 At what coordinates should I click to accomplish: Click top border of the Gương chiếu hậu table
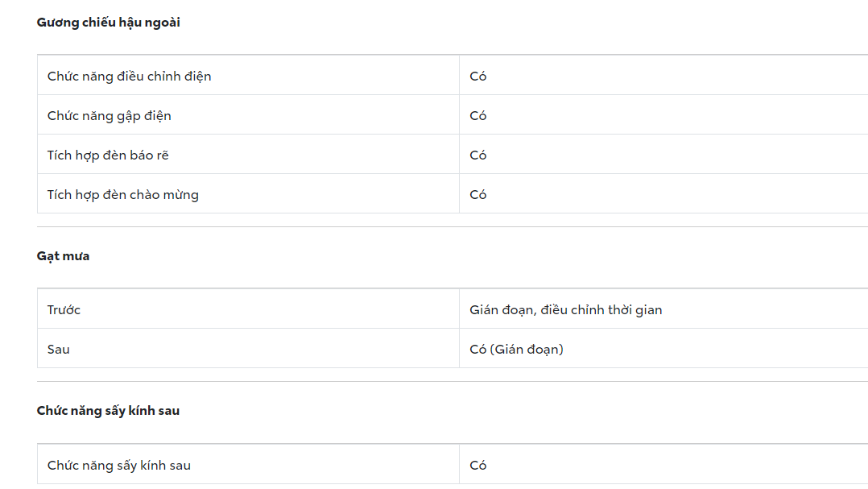[x=451, y=55]
